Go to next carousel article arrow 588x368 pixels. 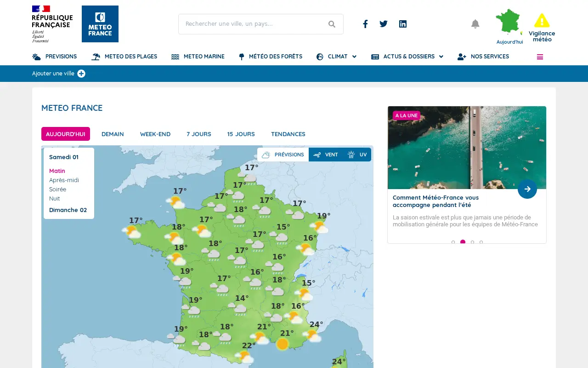click(x=527, y=189)
